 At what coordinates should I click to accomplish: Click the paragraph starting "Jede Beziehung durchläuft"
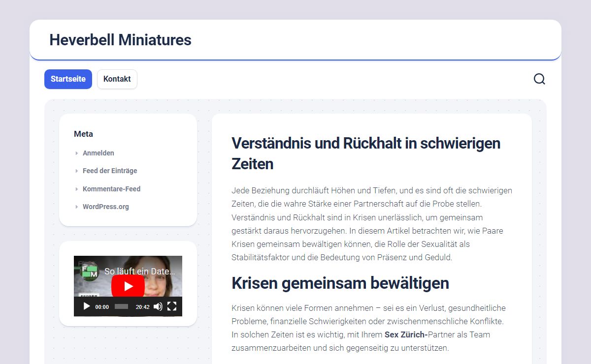coord(372,224)
